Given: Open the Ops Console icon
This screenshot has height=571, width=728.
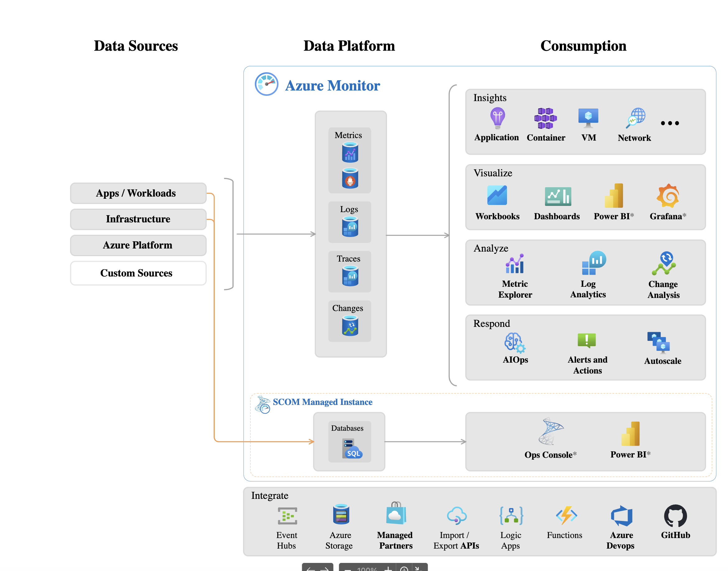Looking at the screenshot, I should click(551, 431).
